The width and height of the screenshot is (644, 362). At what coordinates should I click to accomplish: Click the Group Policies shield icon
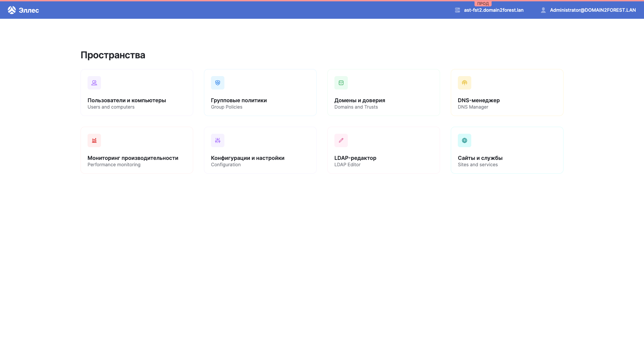[x=218, y=83]
